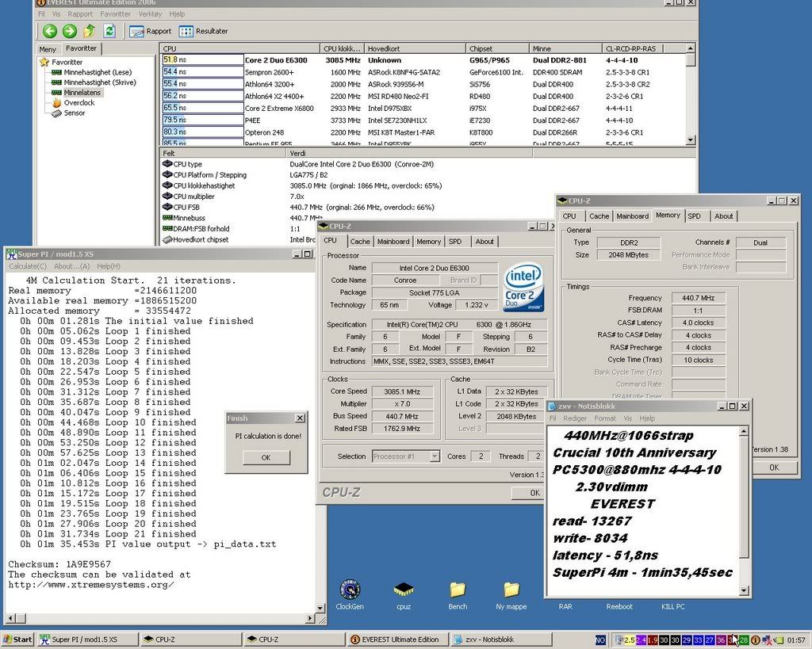Select Minnelatens in the favorites tree

76,93
